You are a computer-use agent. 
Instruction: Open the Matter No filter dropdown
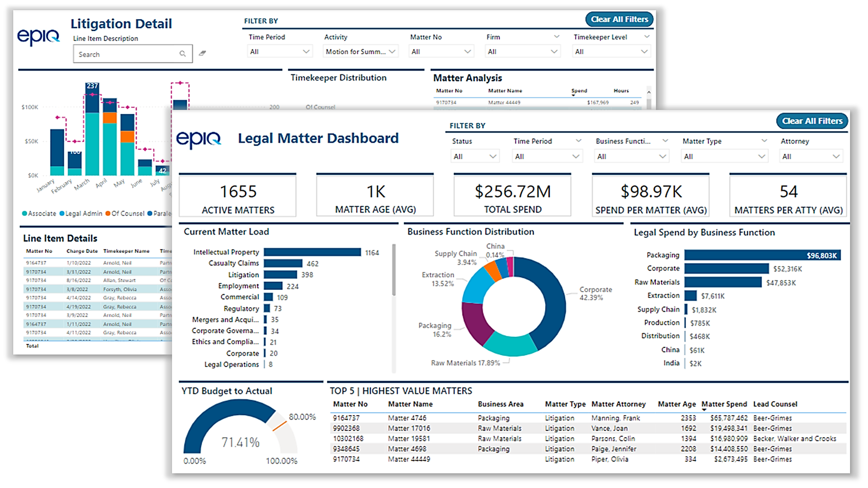pyautogui.click(x=441, y=52)
